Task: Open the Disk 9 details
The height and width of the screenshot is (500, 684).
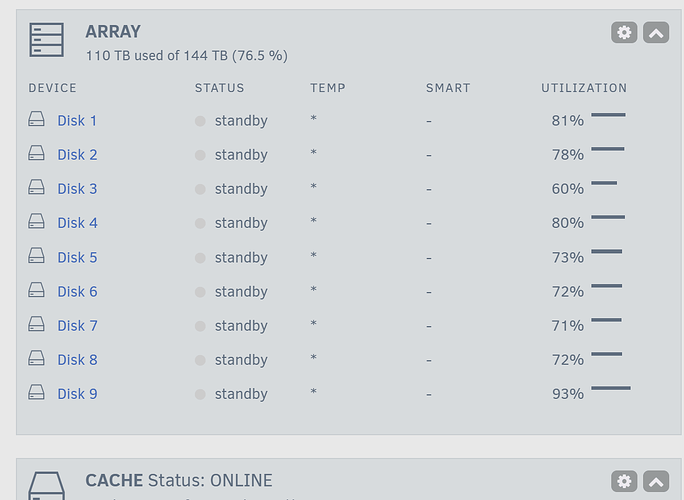Action: tap(78, 394)
